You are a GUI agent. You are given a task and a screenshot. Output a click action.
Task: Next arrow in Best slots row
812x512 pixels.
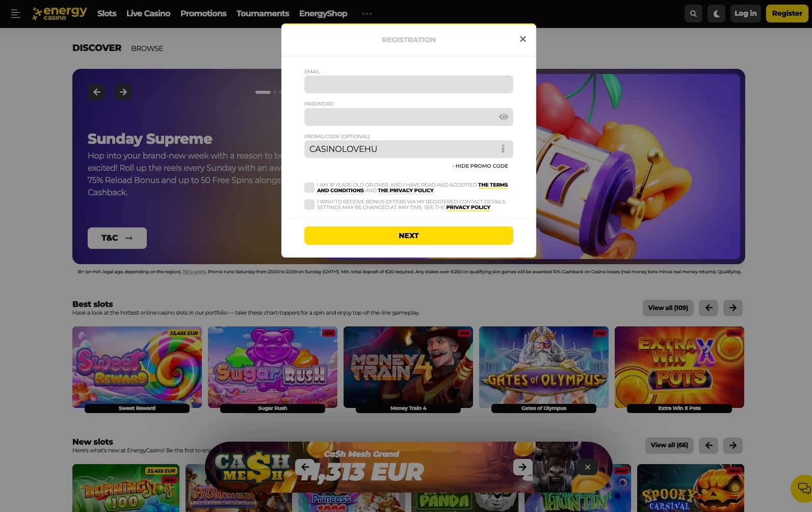733,308
